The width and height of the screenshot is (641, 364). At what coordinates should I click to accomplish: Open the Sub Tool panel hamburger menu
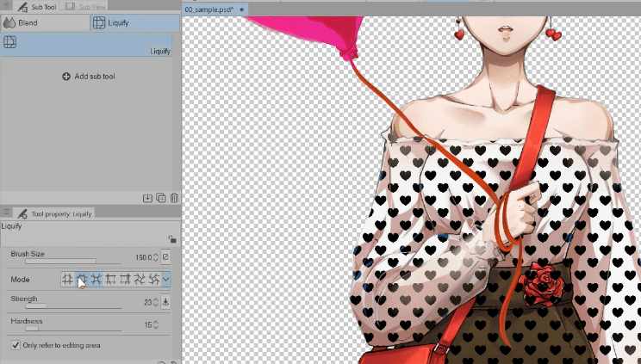[7, 6]
